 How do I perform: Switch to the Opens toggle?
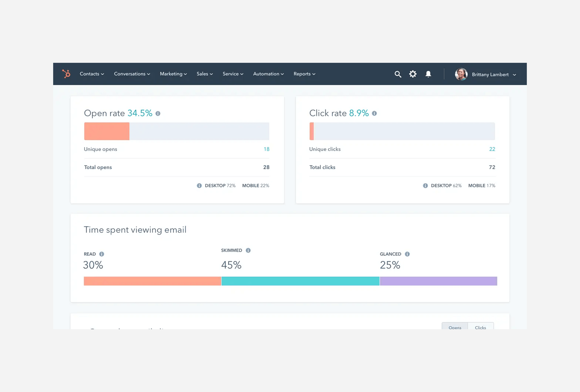pyautogui.click(x=454, y=326)
